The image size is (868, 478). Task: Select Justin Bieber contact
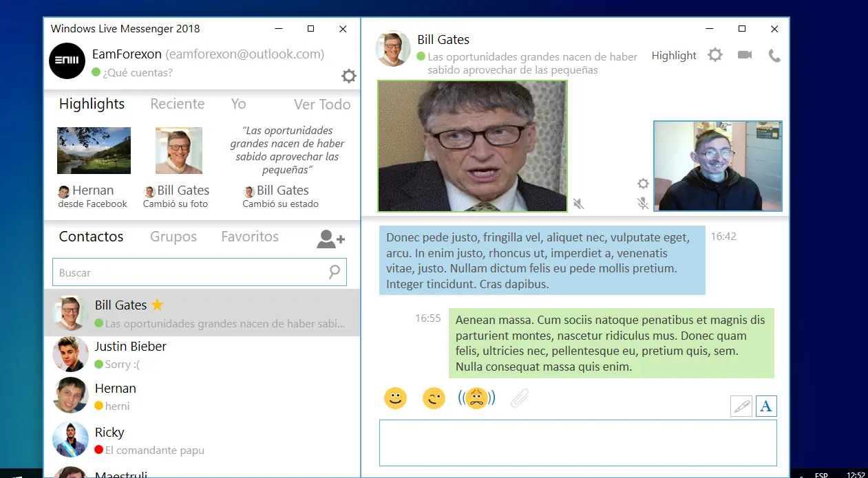coord(202,355)
